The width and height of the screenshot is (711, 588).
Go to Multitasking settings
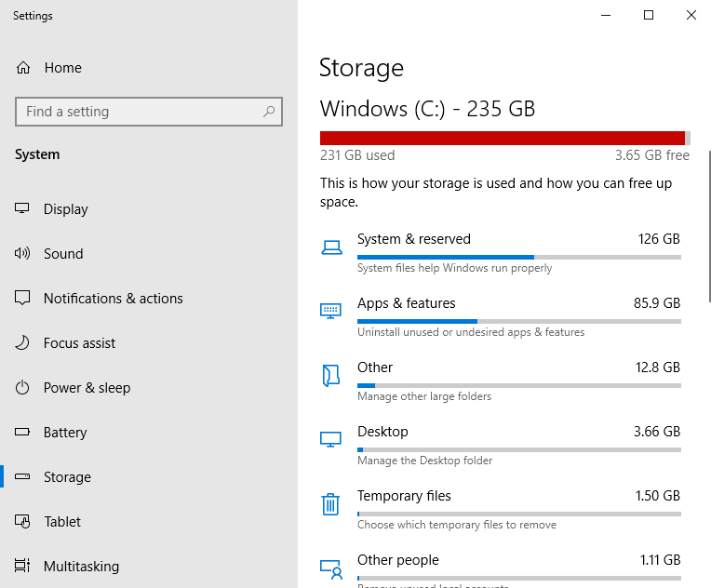[149, 567]
